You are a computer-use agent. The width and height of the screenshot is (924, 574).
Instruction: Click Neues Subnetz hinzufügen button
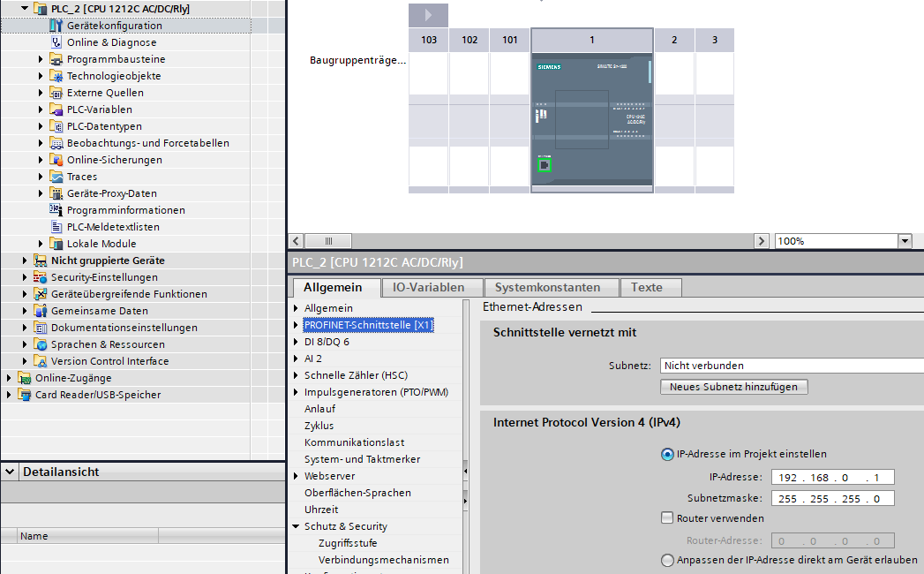pos(733,387)
